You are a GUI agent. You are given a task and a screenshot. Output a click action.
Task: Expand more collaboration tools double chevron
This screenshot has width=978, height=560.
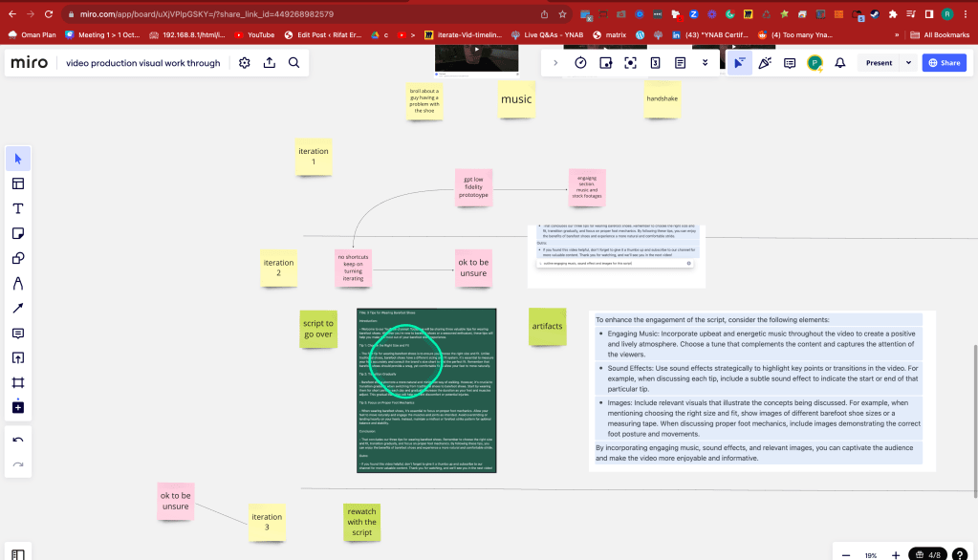pyautogui.click(x=705, y=63)
